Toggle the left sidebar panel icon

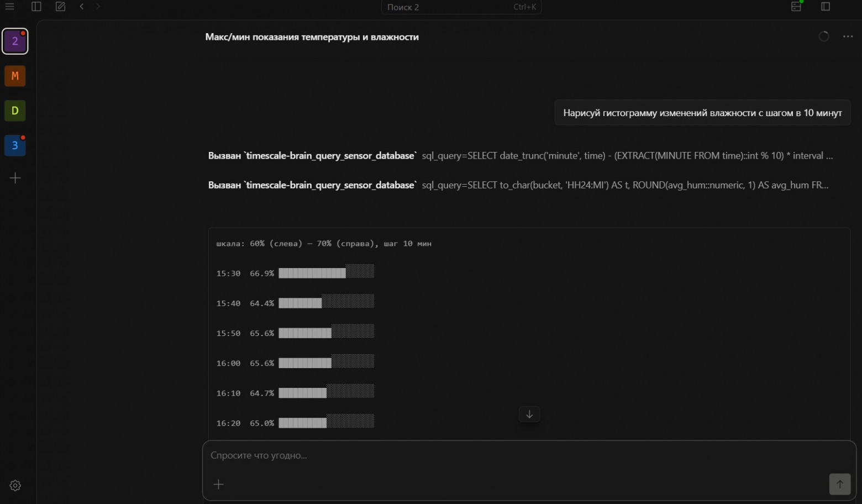pyautogui.click(x=36, y=7)
